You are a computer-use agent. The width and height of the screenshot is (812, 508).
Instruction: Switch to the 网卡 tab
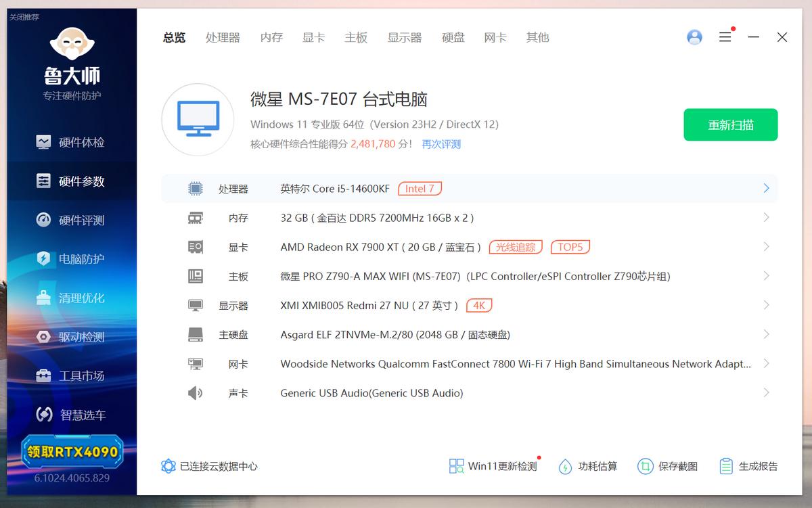click(495, 37)
